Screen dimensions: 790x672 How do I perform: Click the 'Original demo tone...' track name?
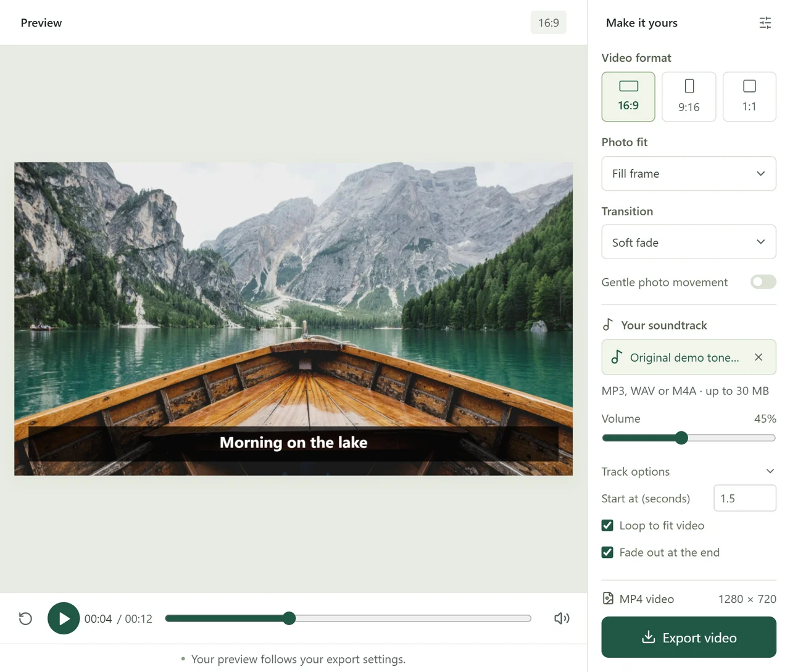click(684, 357)
